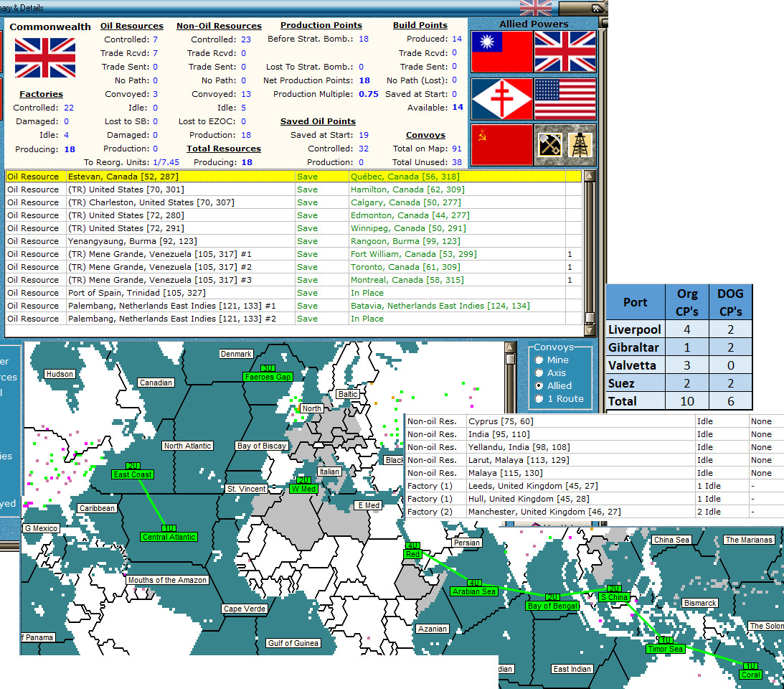
Task: Click the Production Points heading
Action: tap(321, 25)
